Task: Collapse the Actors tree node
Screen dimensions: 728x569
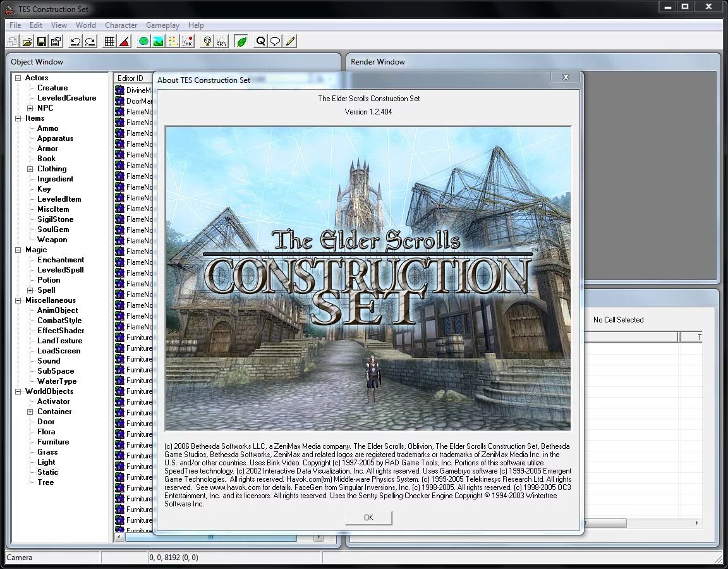Action: pos(18,78)
